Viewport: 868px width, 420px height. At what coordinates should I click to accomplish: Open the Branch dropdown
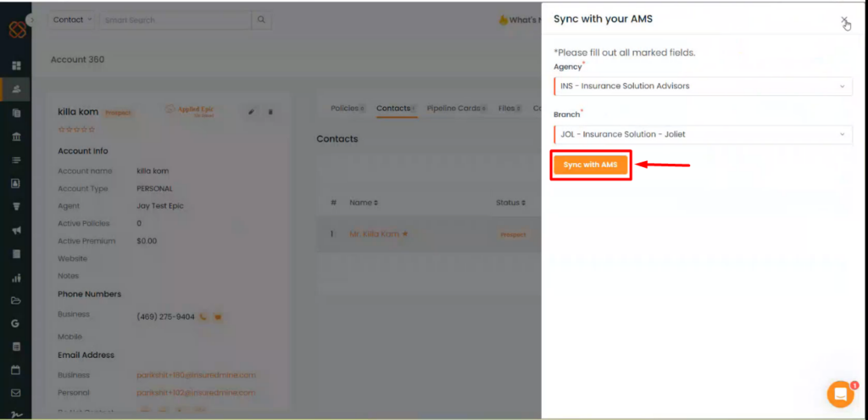[x=703, y=134]
